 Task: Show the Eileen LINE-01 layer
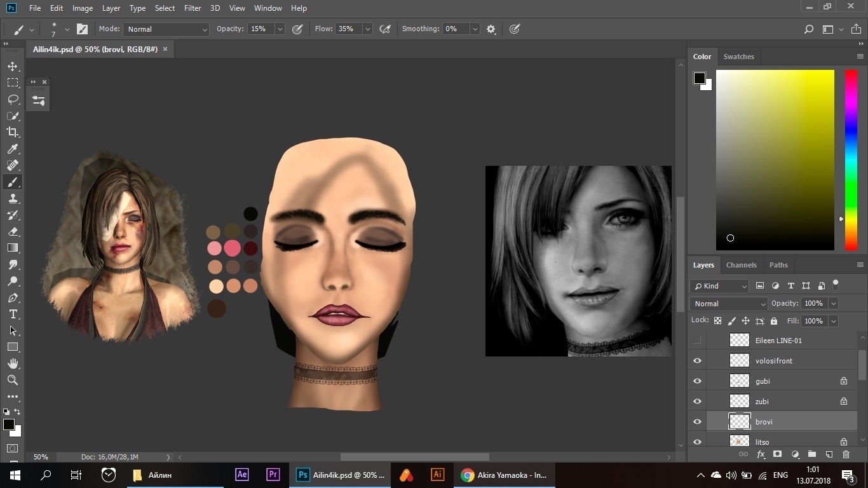[x=697, y=341]
